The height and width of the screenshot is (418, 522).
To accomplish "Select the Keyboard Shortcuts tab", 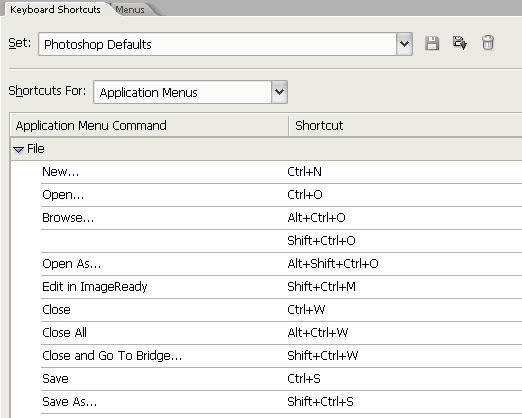I will pyautogui.click(x=55, y=9).
